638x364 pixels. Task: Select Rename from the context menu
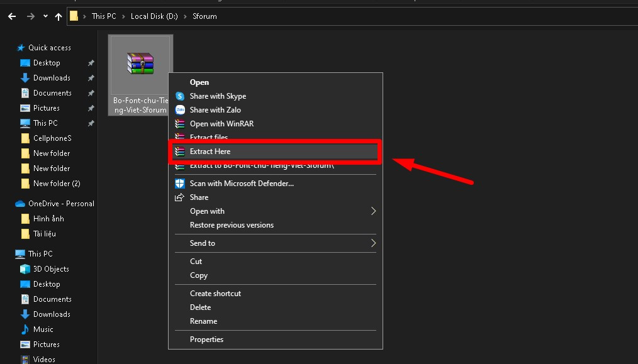[203, 321]
